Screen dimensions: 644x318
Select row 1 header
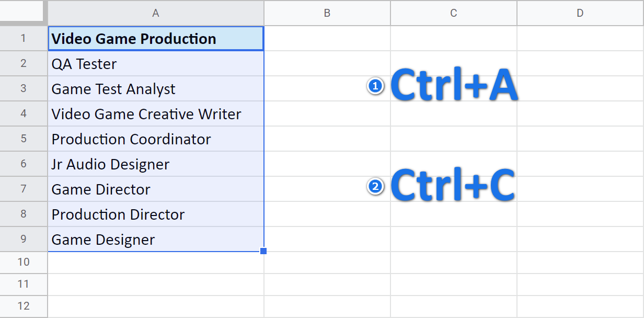pyautogui.click(x=23, y=38)
